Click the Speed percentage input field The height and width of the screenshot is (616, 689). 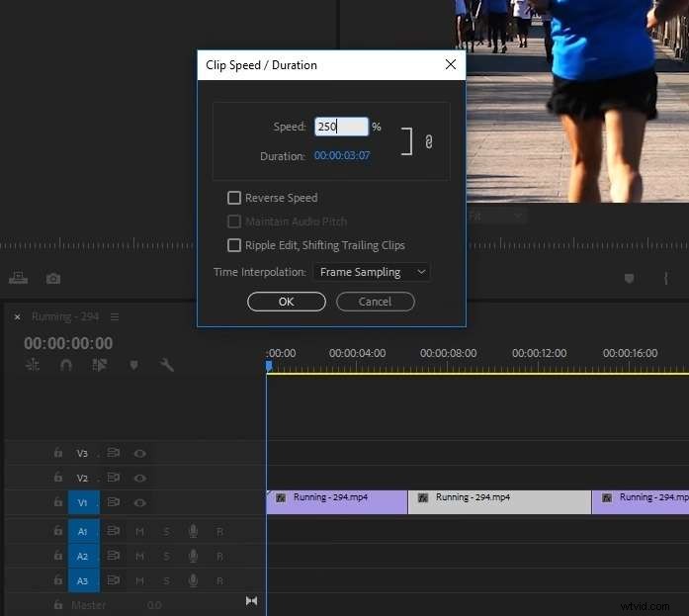pos(341,127)
